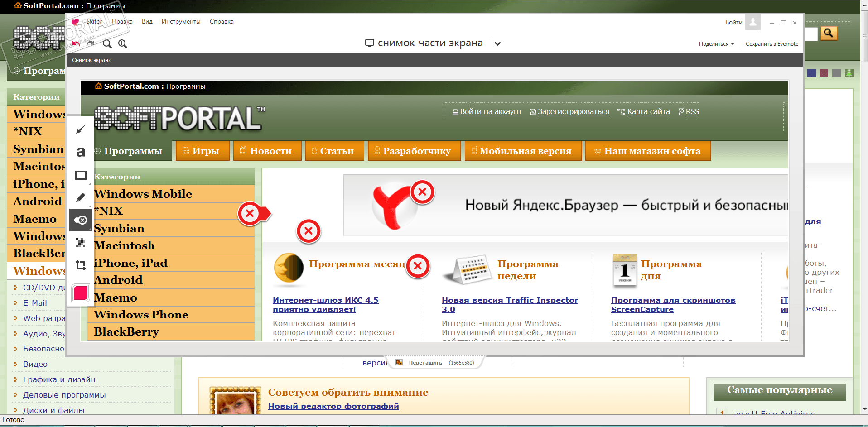868x427 pixels.
Task: Select the Rectangle shape tool
Action: 81,175
